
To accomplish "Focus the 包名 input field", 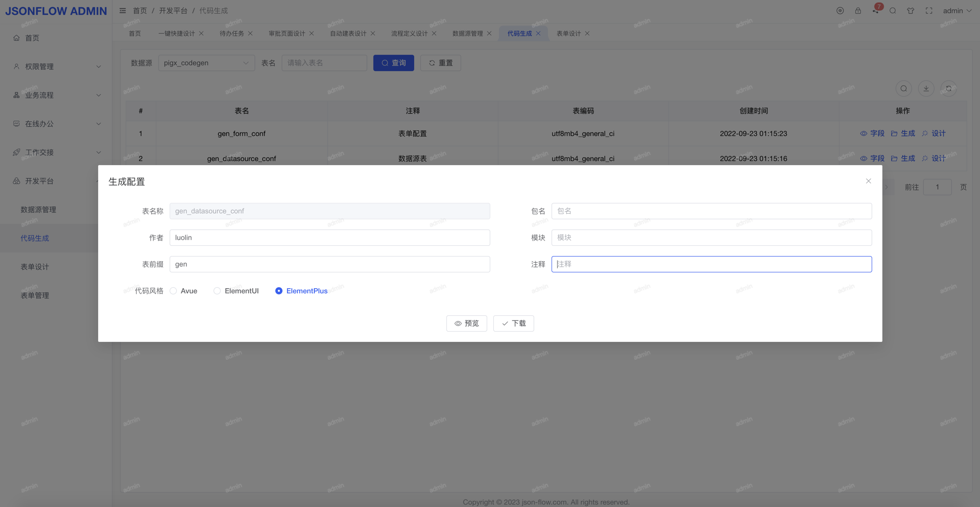I will coord(711,211).
